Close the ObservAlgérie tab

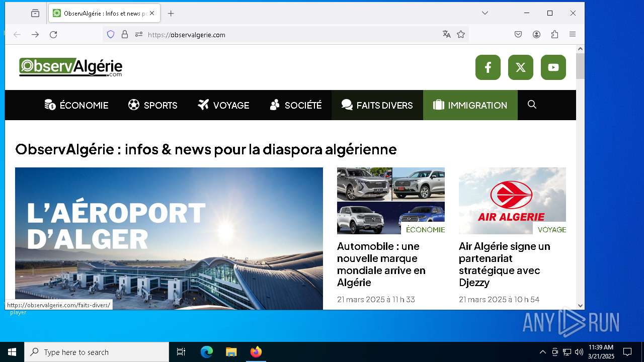(x=152, y=13)
